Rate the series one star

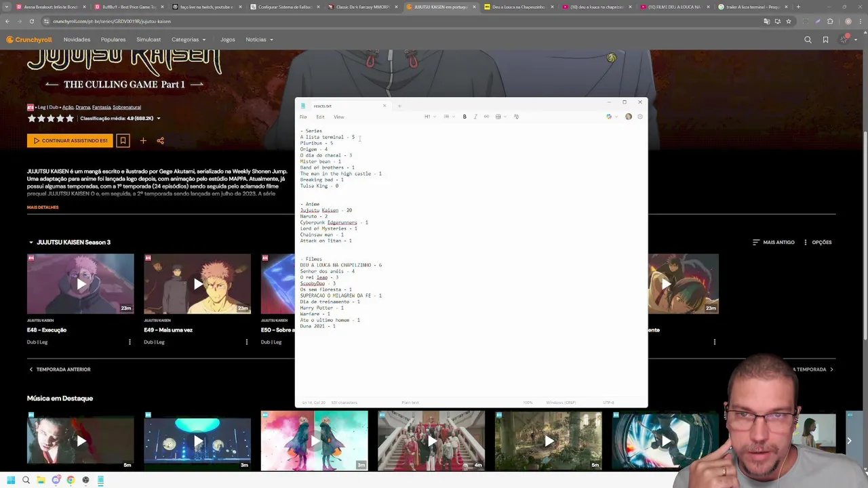point(31,119)
